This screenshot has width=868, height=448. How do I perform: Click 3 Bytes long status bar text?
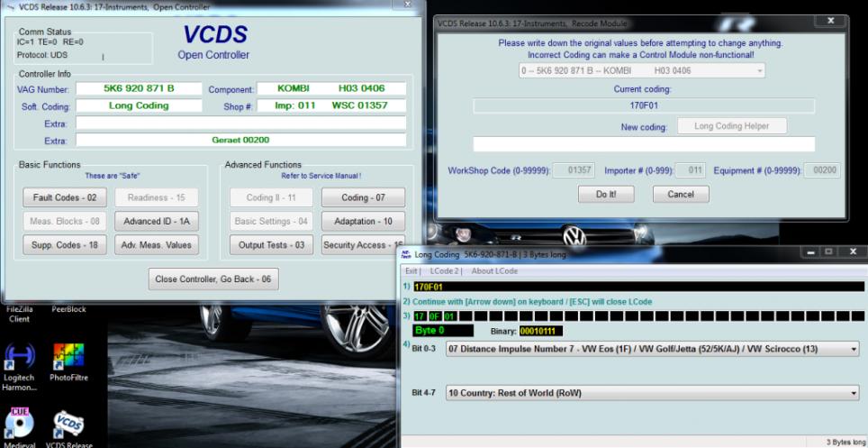point(845,442)
